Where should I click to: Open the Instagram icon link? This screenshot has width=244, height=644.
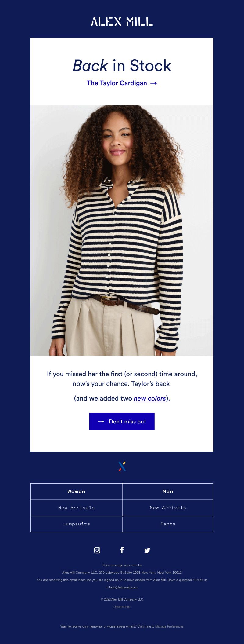pyautogui.click(x=97, y=550)
